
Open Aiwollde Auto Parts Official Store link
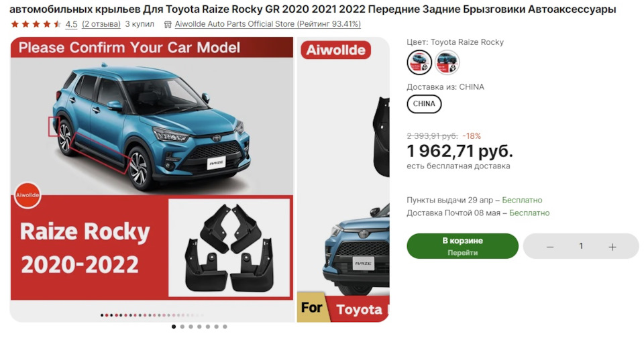coord(268,24)
